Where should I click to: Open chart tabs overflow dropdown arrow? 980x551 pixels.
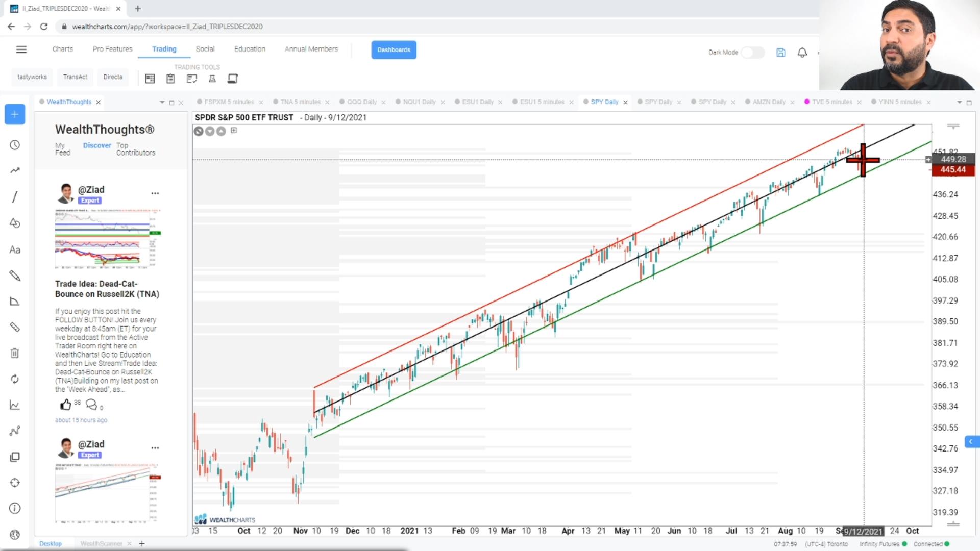959,103
